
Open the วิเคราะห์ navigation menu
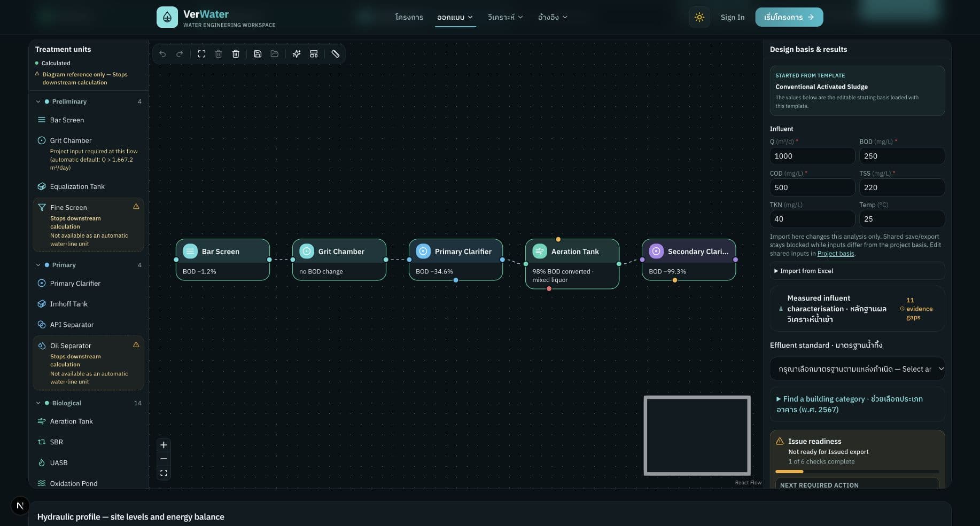(505, 17)
